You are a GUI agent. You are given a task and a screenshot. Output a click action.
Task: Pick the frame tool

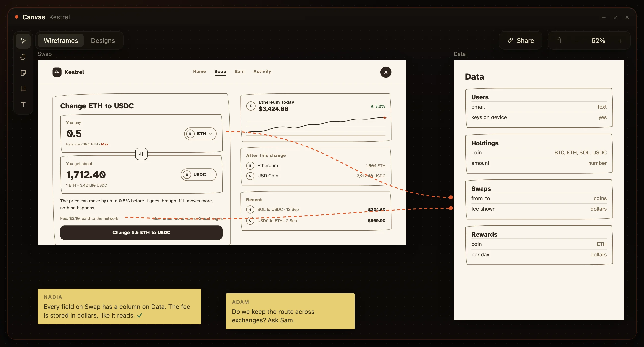pos(23,88)
